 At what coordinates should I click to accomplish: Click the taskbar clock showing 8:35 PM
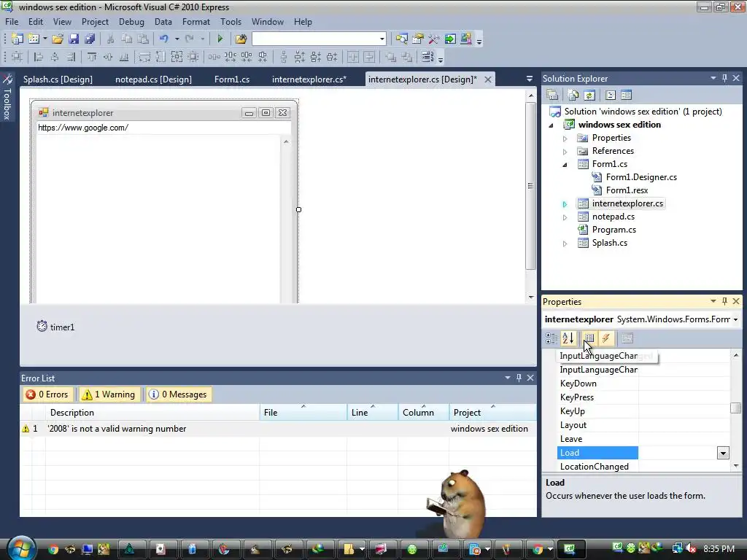pyautogui.click(x=719, y=548)
